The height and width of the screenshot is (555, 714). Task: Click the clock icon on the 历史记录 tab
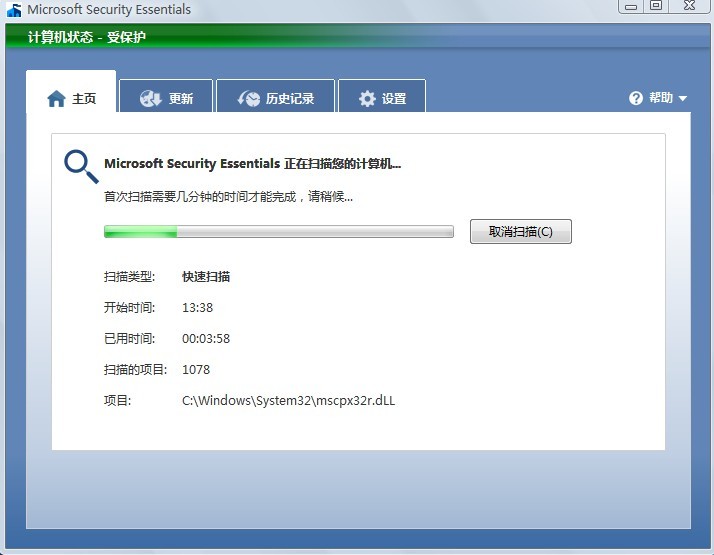tap(249, 98)
